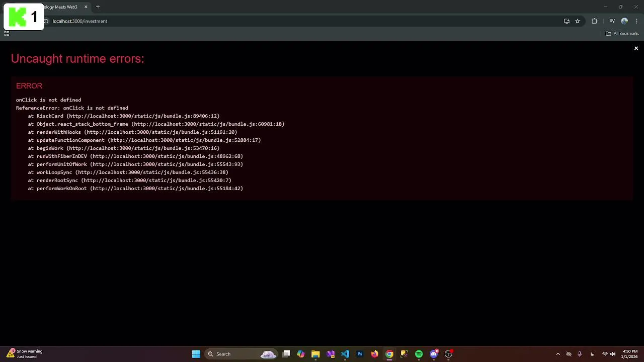The height and width of the screenshot is (362, 644).
Task: Click the 'ReferenceError: onClick is not defined' line
Action: coord(72,108)
